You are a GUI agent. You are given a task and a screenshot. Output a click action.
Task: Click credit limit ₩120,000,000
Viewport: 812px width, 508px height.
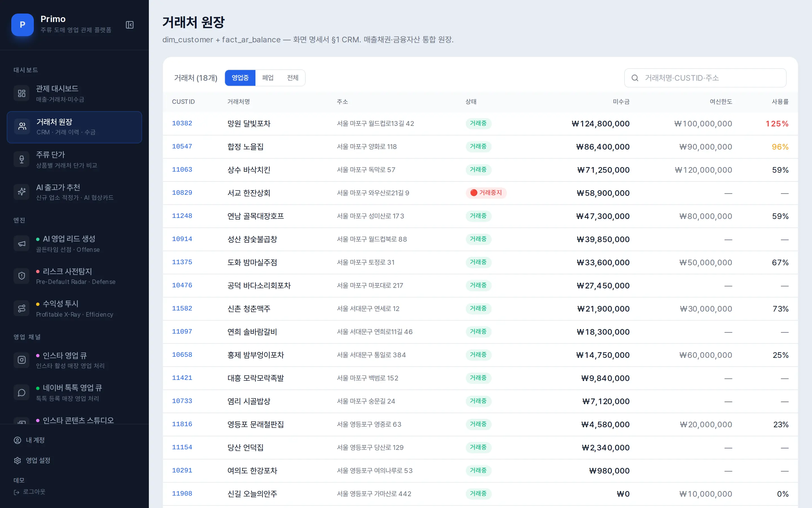pyautogui.click(x=703, y=170)
